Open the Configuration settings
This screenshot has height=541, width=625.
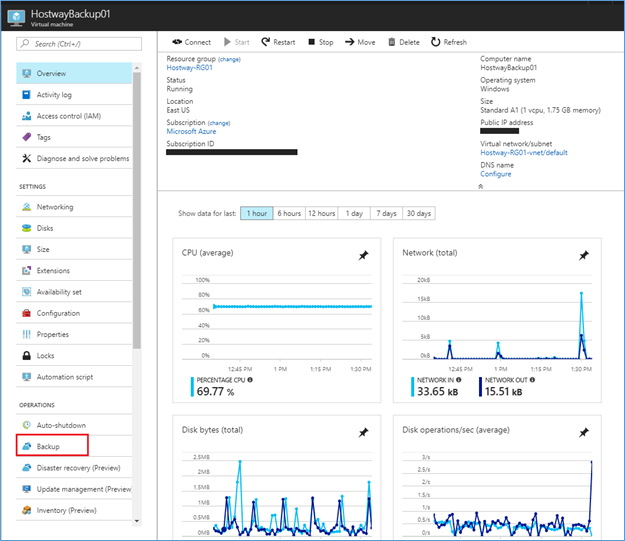point(74,313)
